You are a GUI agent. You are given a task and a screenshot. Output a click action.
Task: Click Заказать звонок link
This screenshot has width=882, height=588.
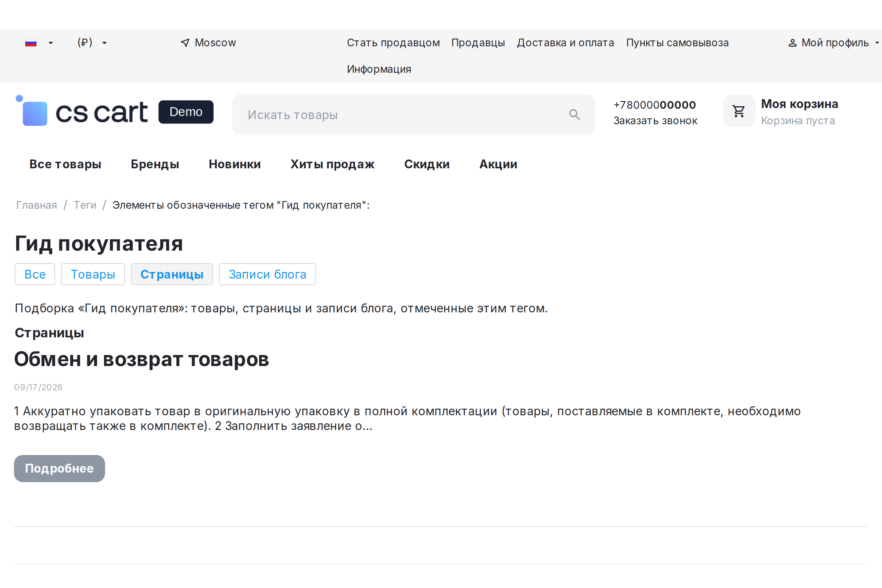point(655,121)
